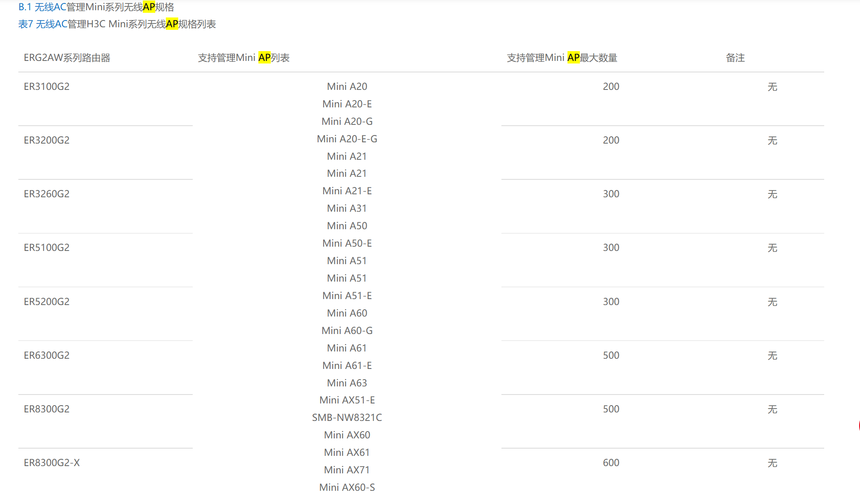Select Mini AX51-E in the AP list
The height and width of the screenshot is (504, 860).
coord(347,400)
